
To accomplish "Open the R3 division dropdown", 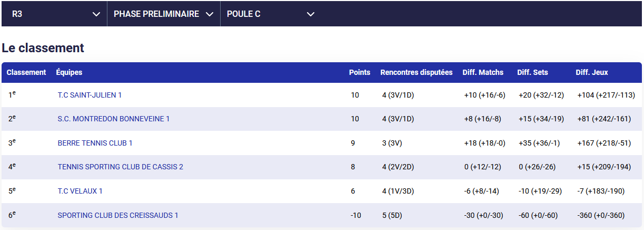I will [54, 14].
